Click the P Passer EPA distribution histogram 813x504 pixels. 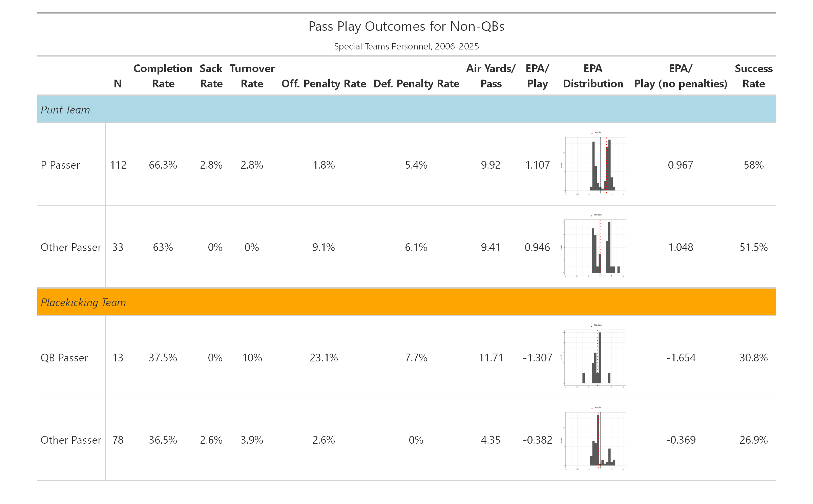click(x=595, y=165)
